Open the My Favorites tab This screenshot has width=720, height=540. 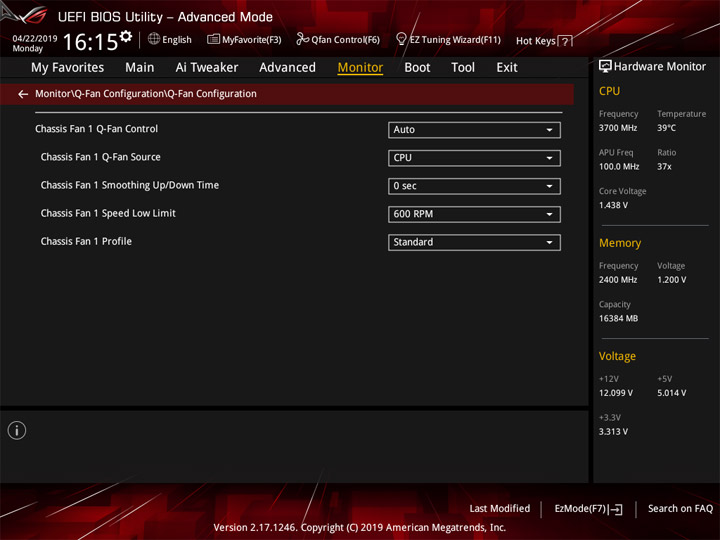68,68
